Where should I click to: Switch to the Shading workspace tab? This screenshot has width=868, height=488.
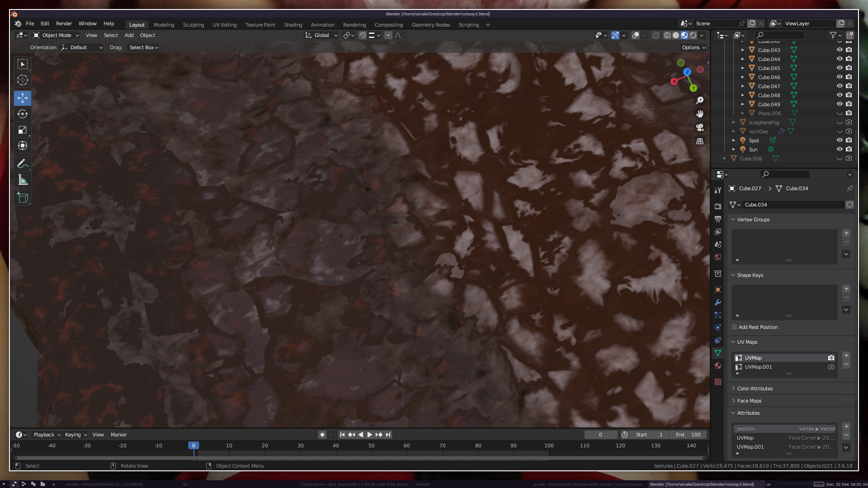pyautogui.click(x=293, y=25)
